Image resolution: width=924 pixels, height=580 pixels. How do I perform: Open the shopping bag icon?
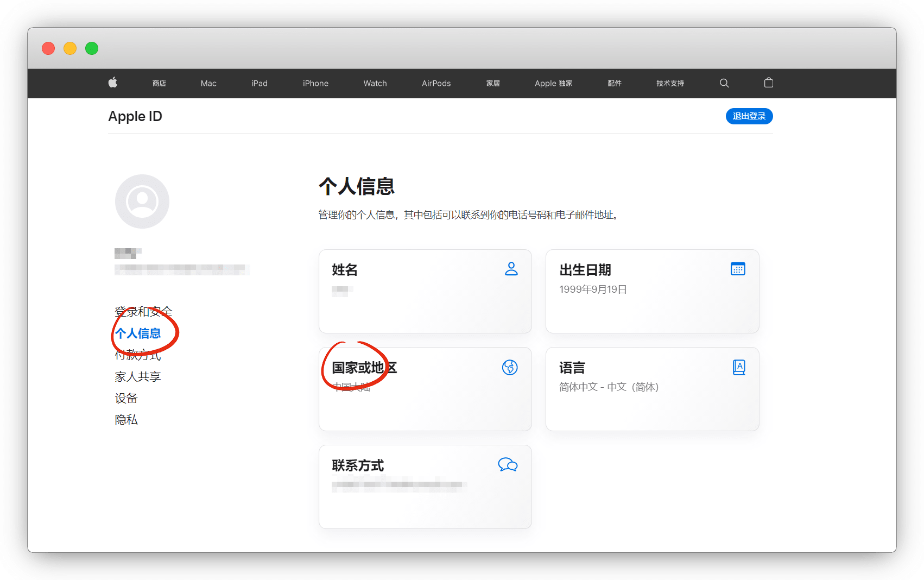[x=768, y=83]
